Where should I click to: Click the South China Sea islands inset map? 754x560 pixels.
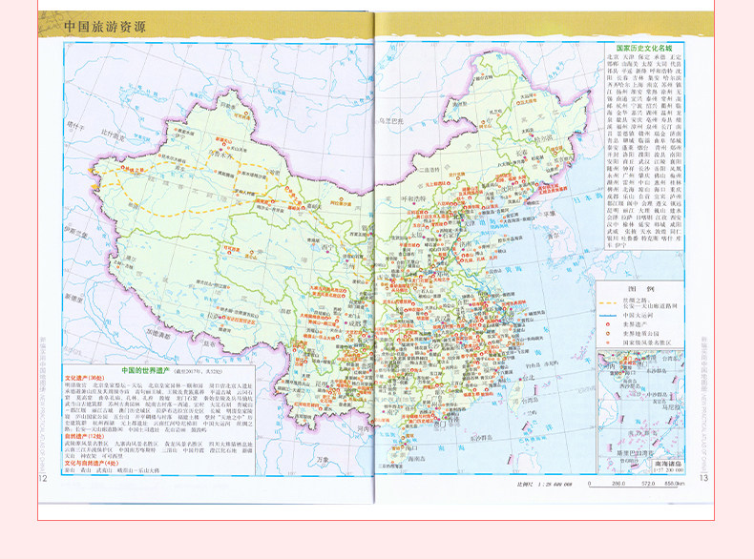[x=640, y=412]
